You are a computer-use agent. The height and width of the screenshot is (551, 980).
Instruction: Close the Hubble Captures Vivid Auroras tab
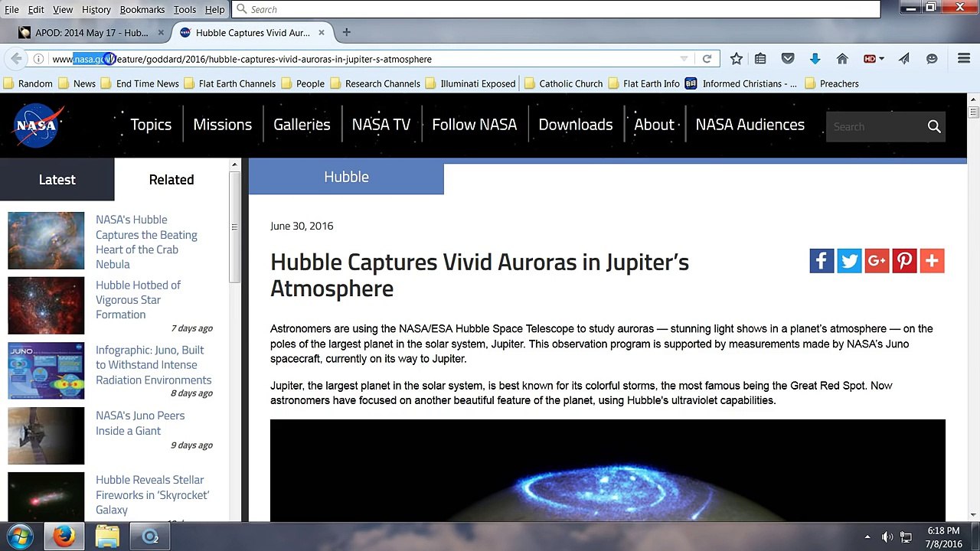tap(322, 33)
